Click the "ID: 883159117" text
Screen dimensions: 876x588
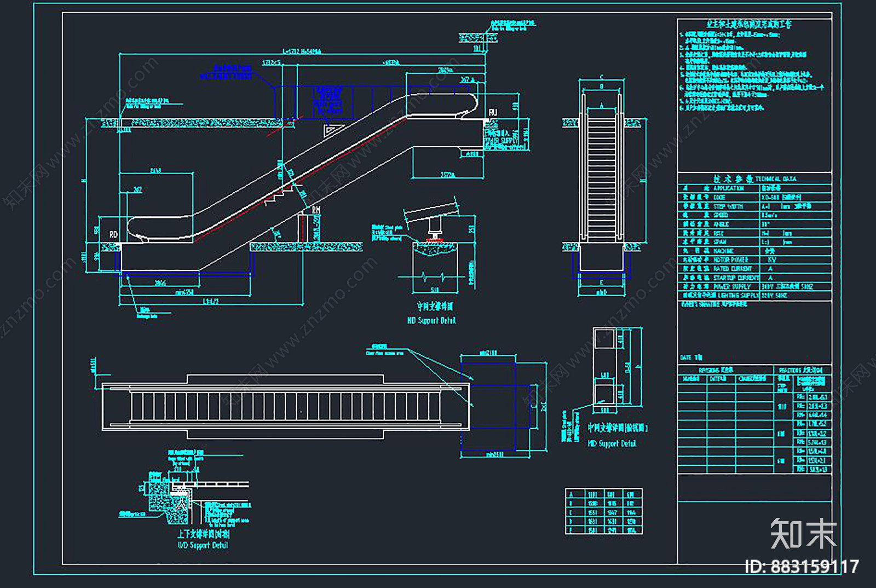[802, 567]
